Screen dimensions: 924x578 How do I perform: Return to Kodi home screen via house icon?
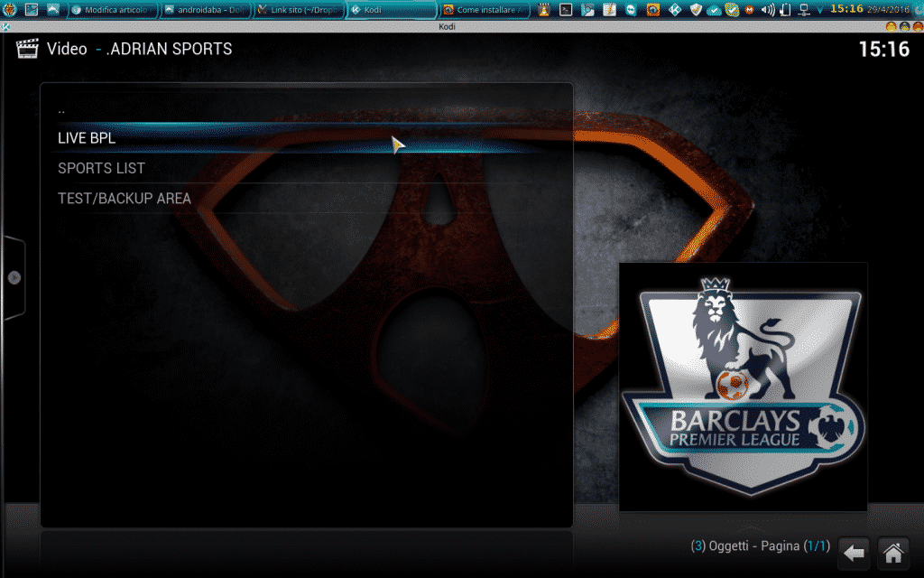[x=893, y=554]
